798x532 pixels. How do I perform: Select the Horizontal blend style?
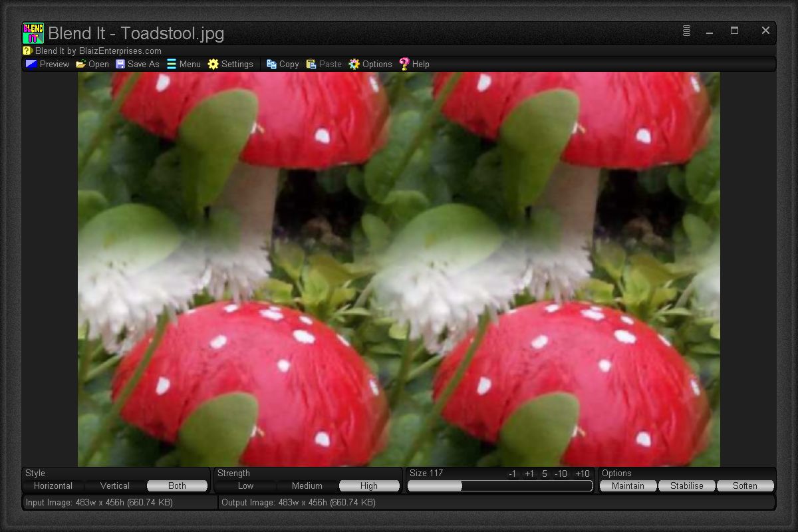click(53, 486)
